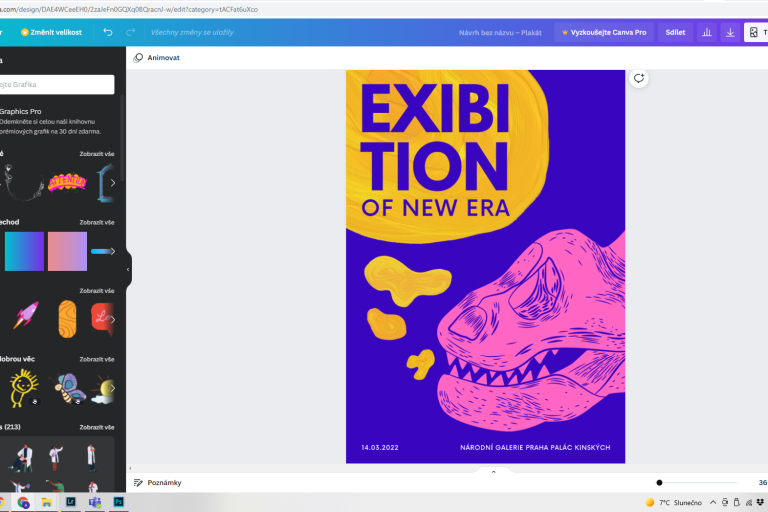Click the design title 'Návrh bez názvu – Plakát'
Viewport: 768px width, 512px height.
(x=500, y=33)
